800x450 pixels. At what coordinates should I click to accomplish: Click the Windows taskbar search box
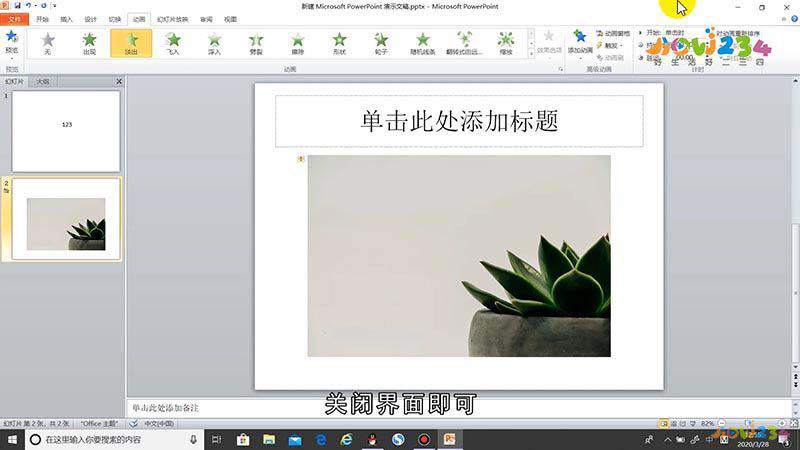coord(114,439)
